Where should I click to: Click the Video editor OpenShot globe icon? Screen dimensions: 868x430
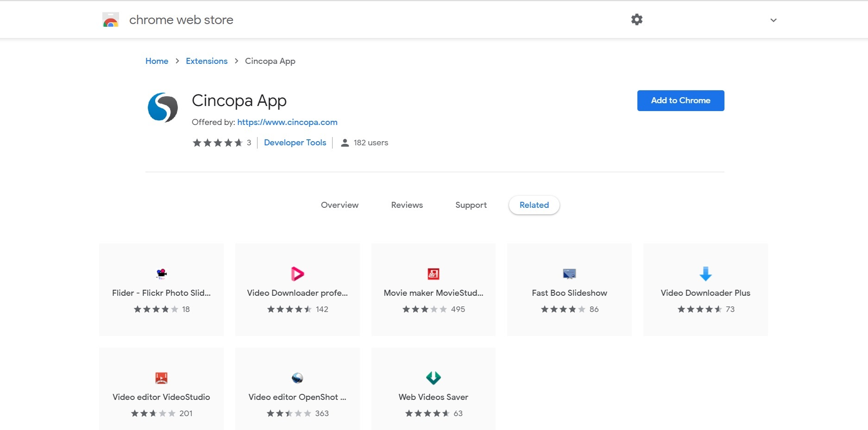click(297, 378)
